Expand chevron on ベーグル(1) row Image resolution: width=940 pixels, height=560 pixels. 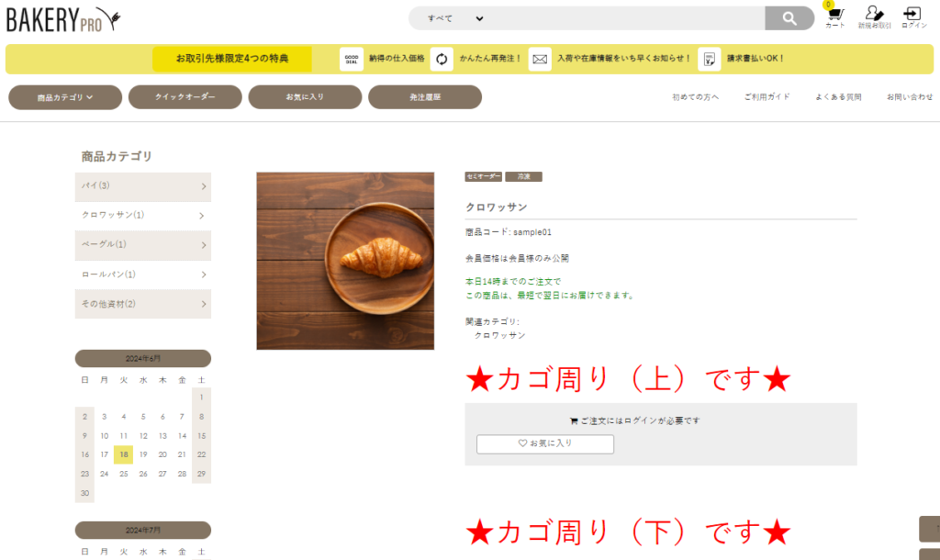[204, 245]
